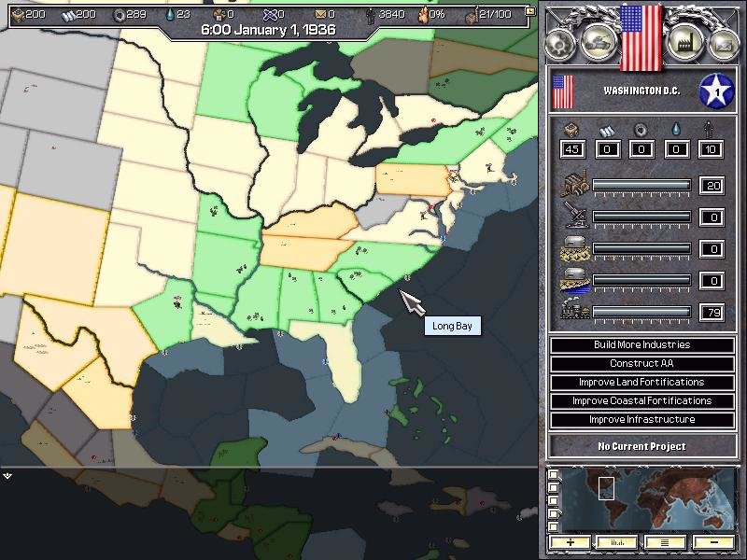747x560 pixels.
Task: Click the rubber tire icon in top bar
Action: click(x=119, y=15)
